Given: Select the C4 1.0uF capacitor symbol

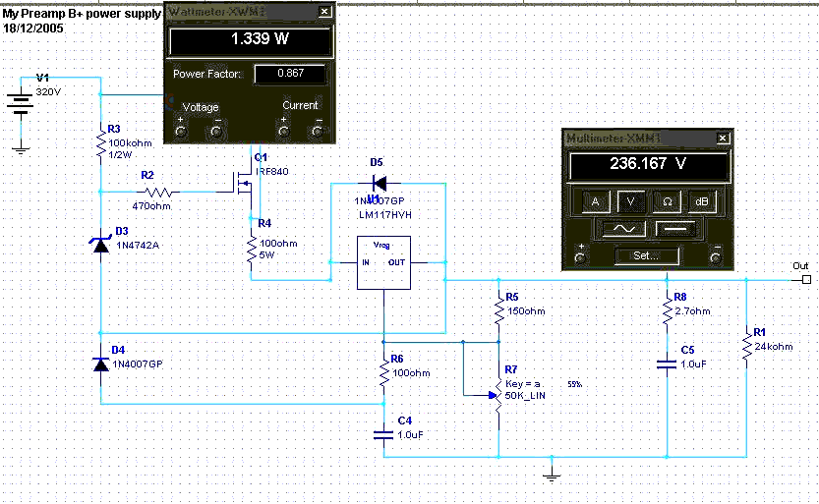Looking at the screenshot, I should [x=383, y=434].
